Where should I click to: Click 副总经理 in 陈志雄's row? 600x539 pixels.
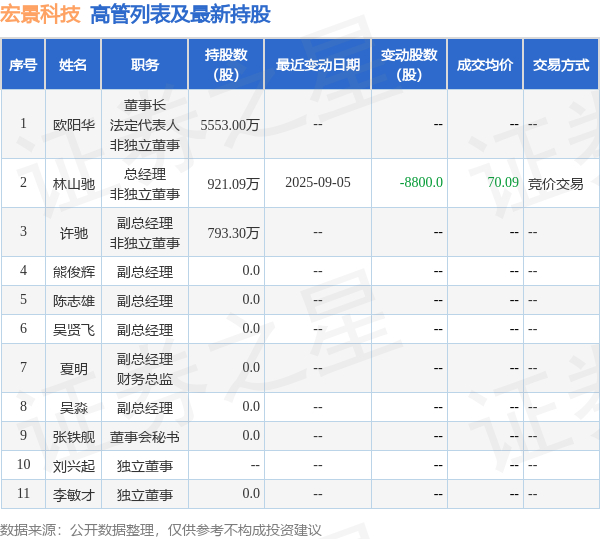pyautogui.click(x=145, y=301)
